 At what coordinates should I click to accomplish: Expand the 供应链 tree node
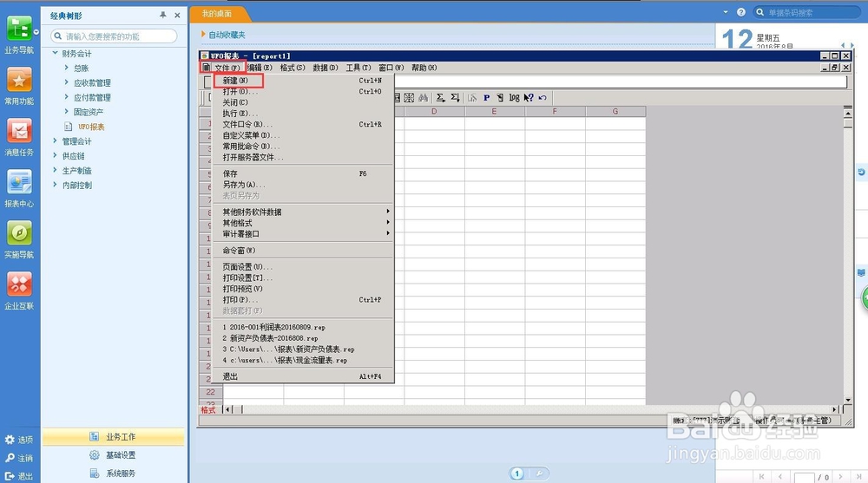pyautogui.click(x=55, y=155)
